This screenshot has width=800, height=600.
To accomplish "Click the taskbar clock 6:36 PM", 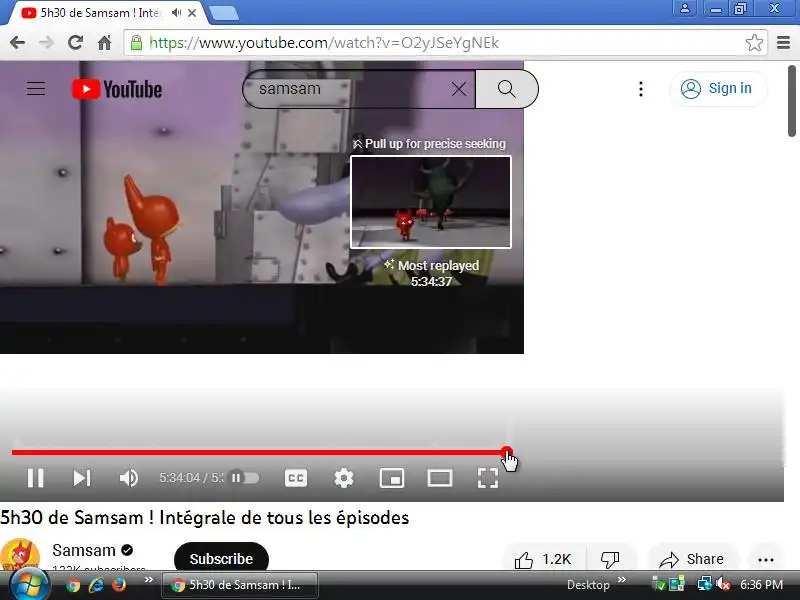I will pyautogui.click(x=761, y=585).
